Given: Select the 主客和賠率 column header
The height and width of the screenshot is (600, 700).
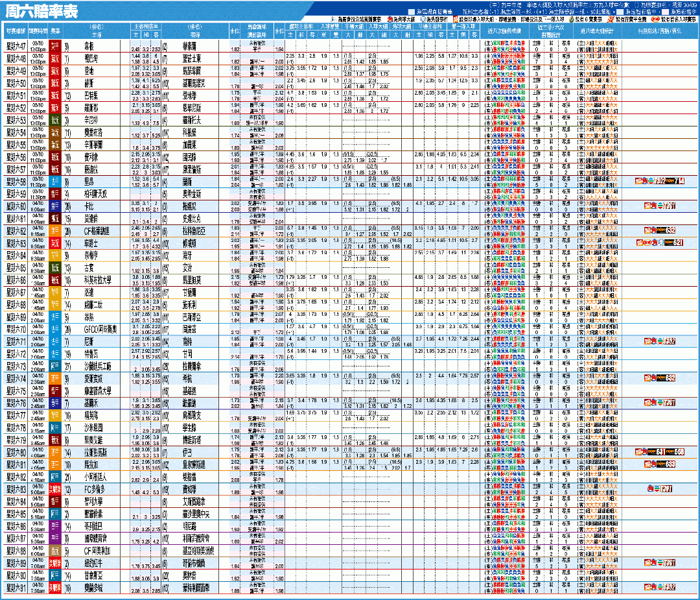Looking at the screenshot, I should (146, 27).
